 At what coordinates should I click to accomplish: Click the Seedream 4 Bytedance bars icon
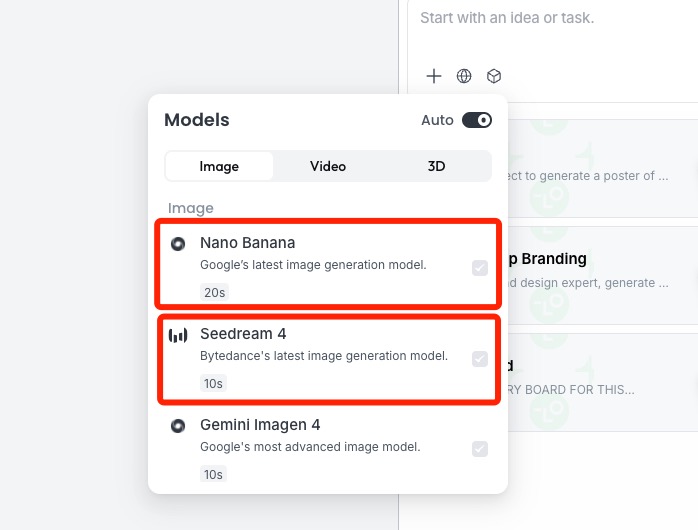(178, 335)
